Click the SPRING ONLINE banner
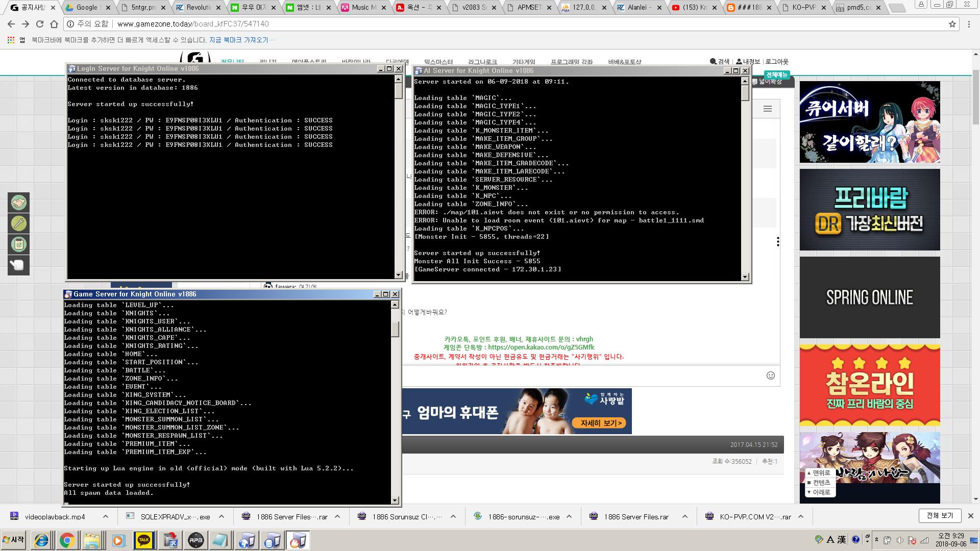This screenshot has width=980, height=551. (x=869, y=297)
